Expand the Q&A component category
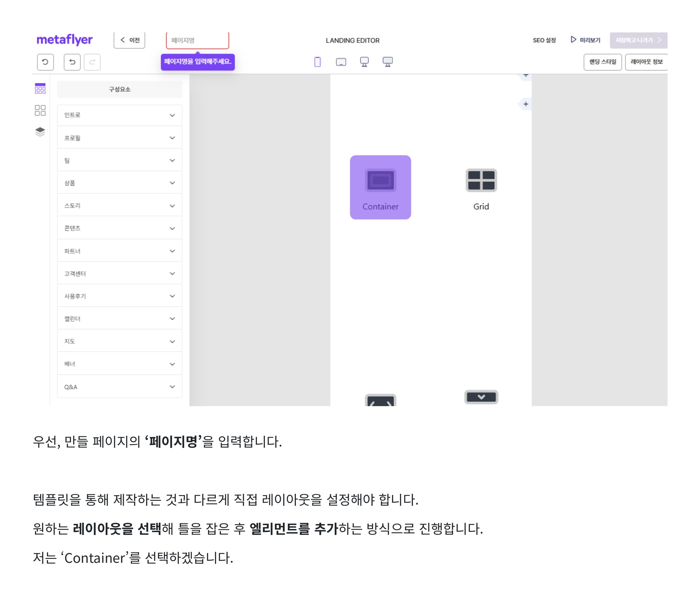The image size is (700, 591). pyautogui.click(x=119, y=387)
